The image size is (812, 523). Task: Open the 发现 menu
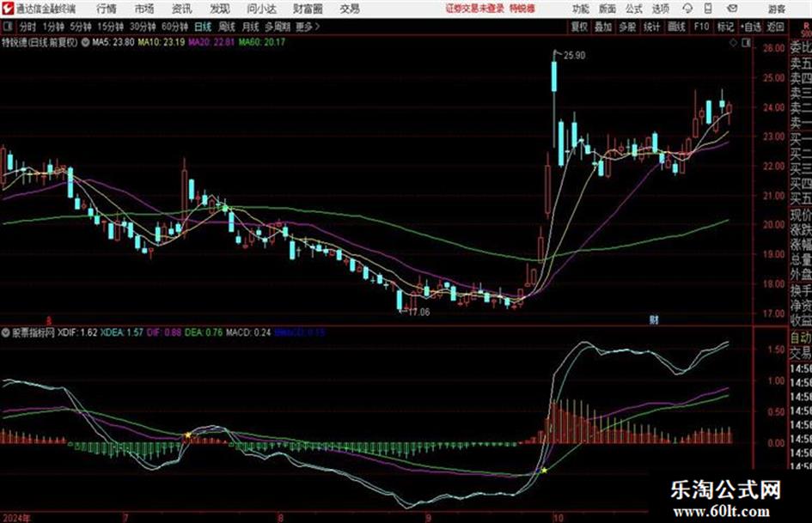220,9
